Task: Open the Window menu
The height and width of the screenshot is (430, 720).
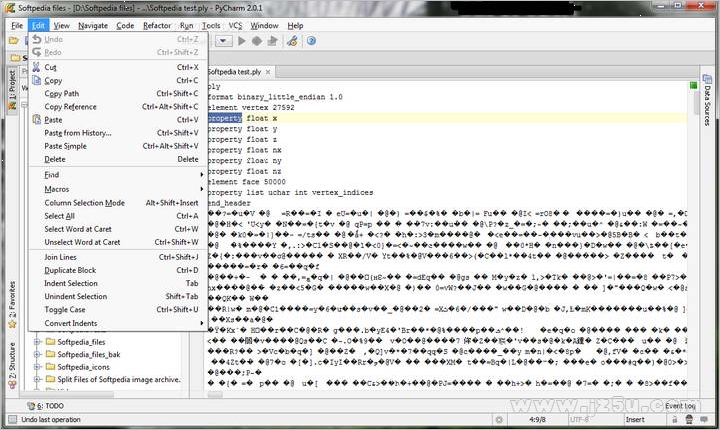Action: pyautogui.click(x=264, y=26)
